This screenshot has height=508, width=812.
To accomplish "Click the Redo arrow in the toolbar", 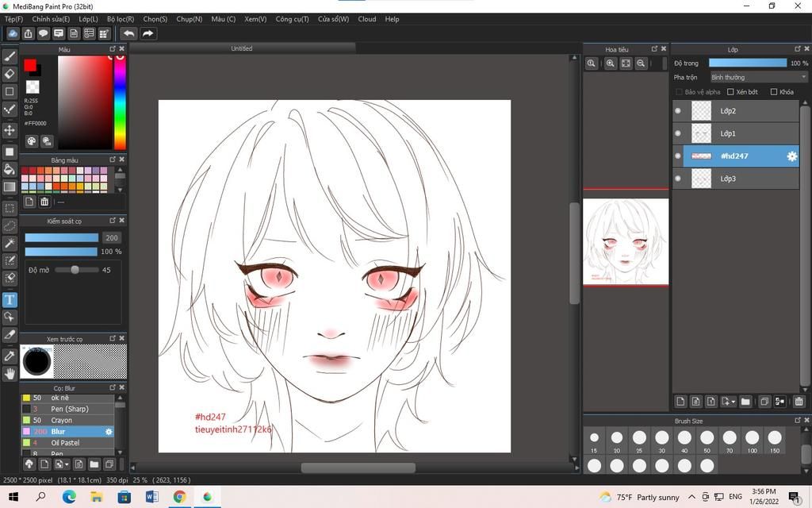I will (x=147, y=33).
